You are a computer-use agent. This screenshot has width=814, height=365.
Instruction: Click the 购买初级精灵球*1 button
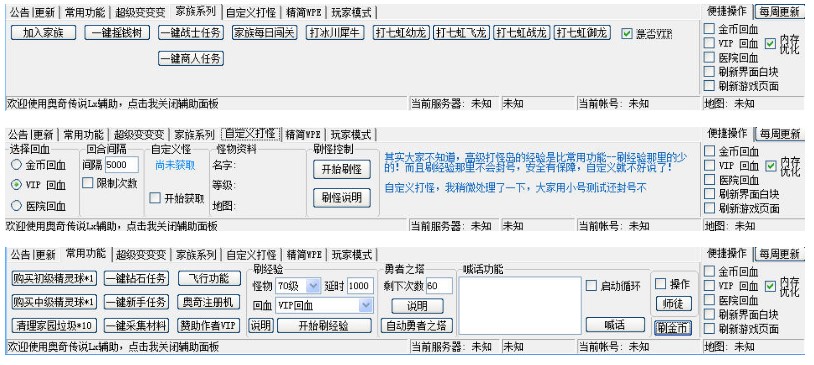tap(55, 278)
